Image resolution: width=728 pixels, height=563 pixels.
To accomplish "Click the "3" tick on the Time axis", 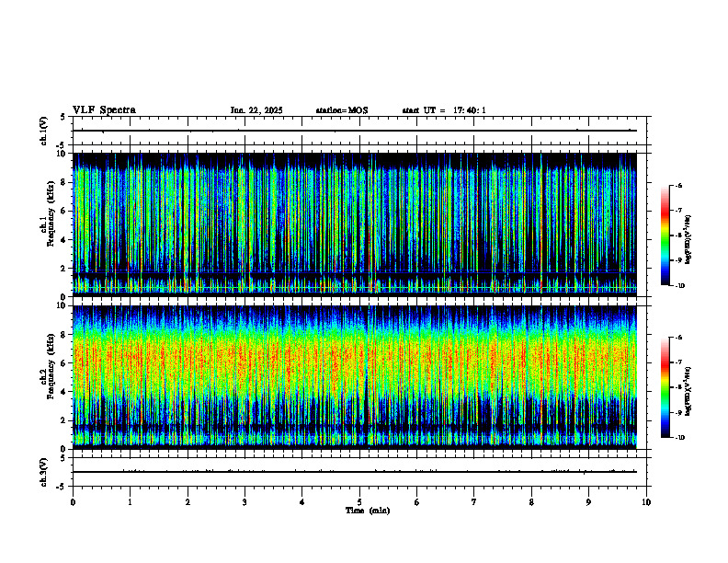I will point(245,502).
